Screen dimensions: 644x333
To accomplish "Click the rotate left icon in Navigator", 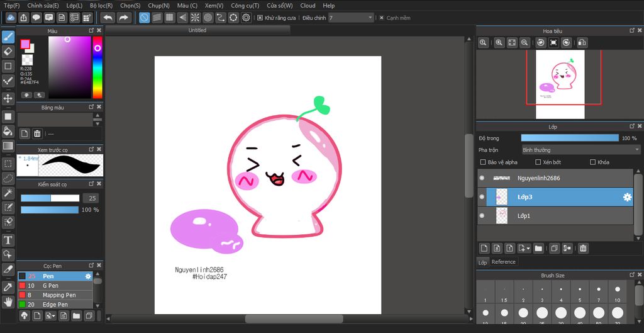I will [541, 42].
